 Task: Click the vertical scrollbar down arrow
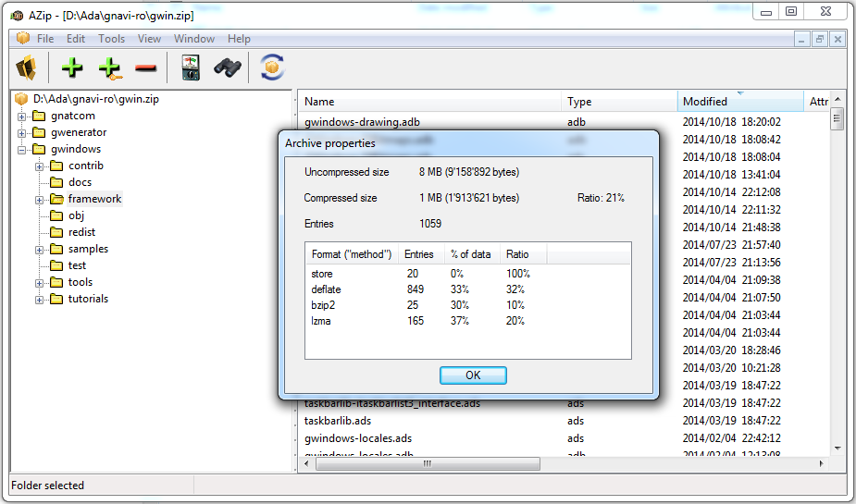(837, 449)
